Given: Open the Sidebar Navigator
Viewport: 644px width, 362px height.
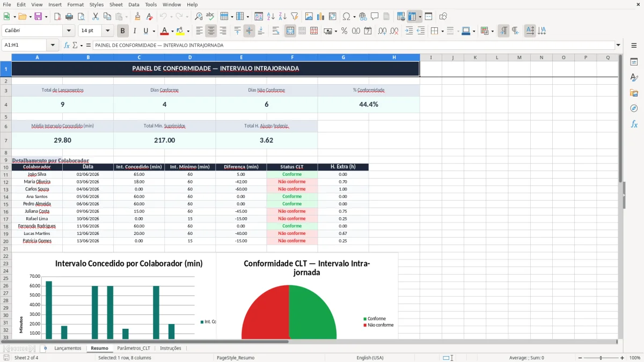Looking at the screenshot, I should [634, 108].
